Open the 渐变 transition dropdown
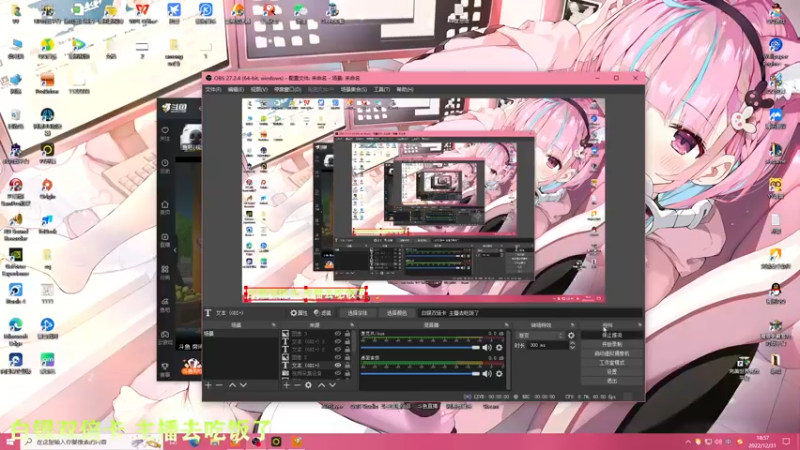The height and width of the screenshot is (450, 800). coord(540,335)
